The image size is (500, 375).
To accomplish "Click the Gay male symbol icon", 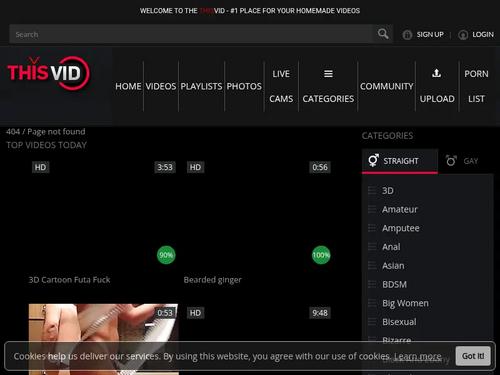I will 451,161.
